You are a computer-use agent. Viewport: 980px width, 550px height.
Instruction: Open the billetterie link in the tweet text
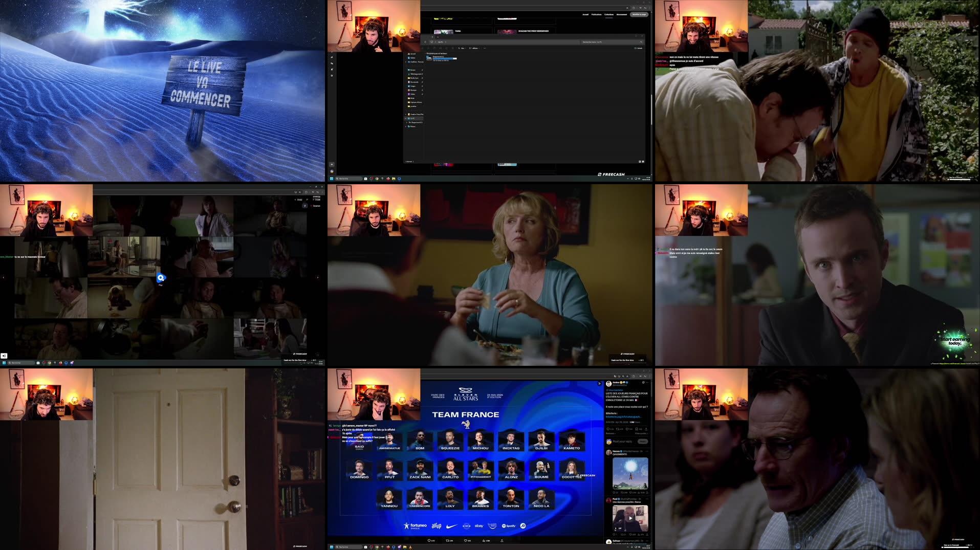(623, 417)
